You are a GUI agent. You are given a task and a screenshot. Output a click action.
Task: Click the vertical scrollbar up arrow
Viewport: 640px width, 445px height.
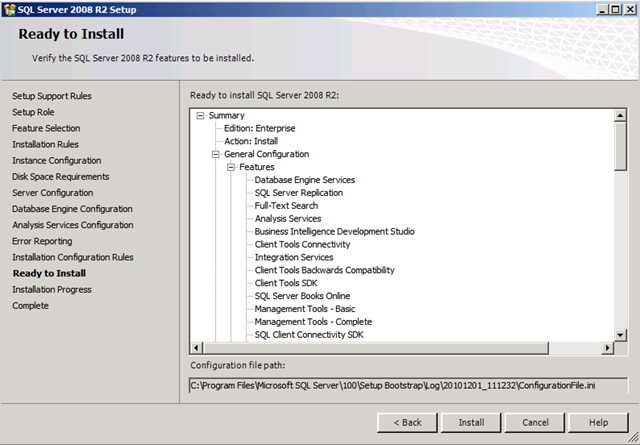[x=620, y=116]
